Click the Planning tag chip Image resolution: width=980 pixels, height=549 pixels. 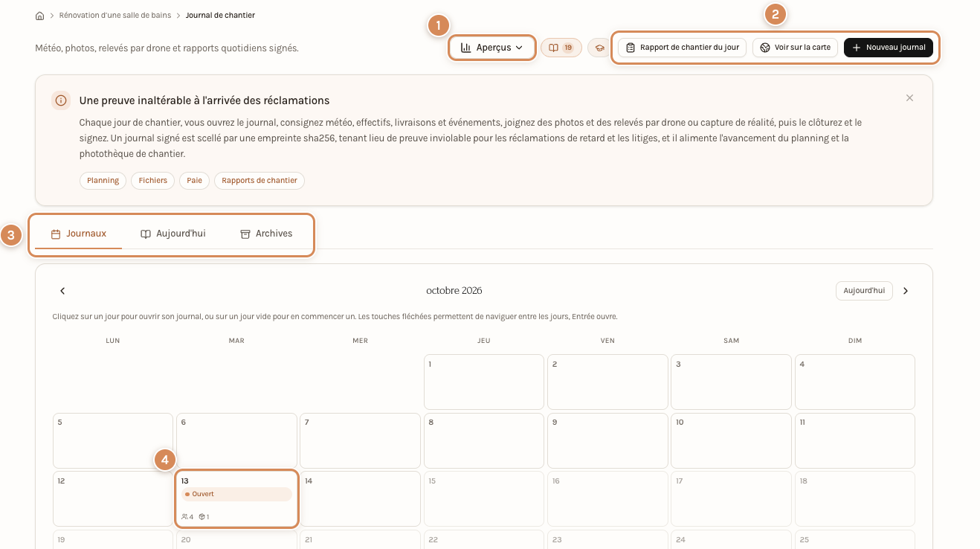(103, 181)
